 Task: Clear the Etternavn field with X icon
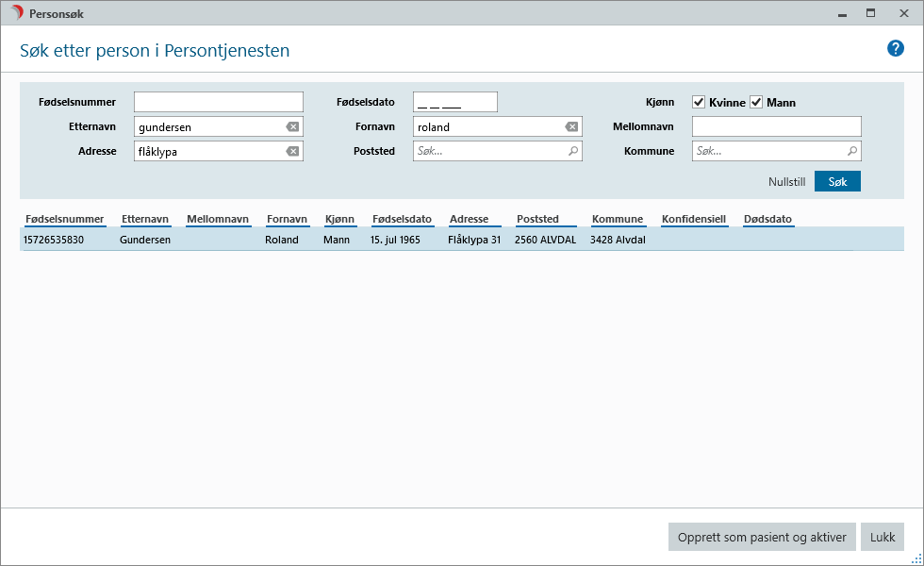(292, 127)
